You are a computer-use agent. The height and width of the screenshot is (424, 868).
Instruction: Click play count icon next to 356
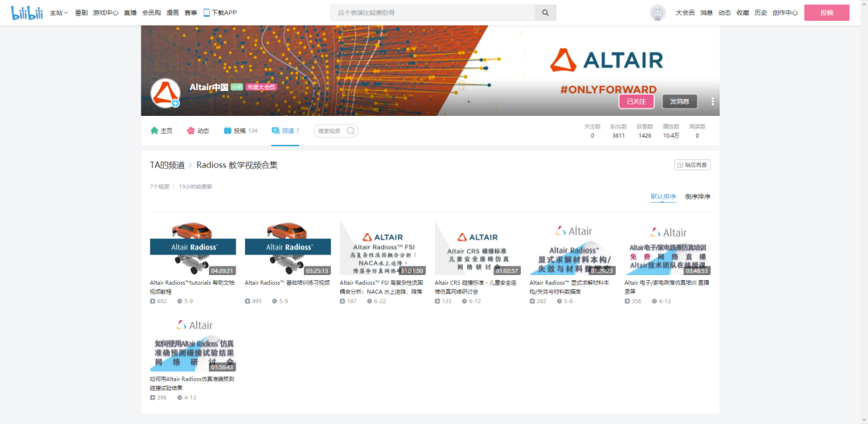click(627, 302)
